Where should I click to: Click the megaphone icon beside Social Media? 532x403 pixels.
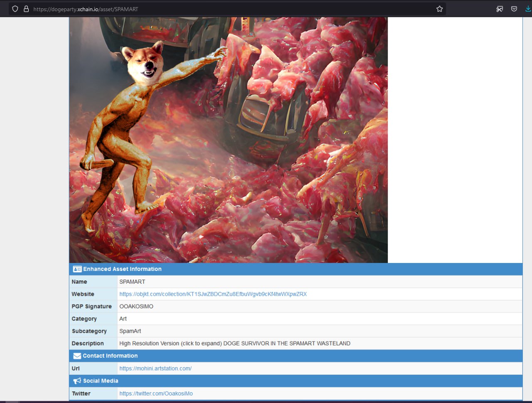coord(77,381)
